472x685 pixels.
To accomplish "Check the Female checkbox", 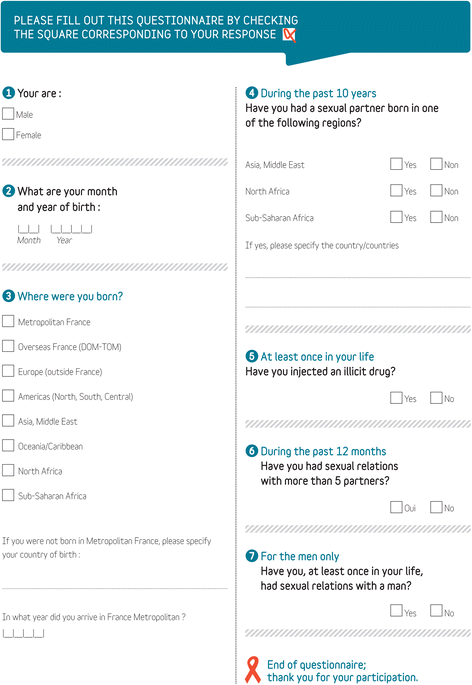I will click(x=8, y=134).
